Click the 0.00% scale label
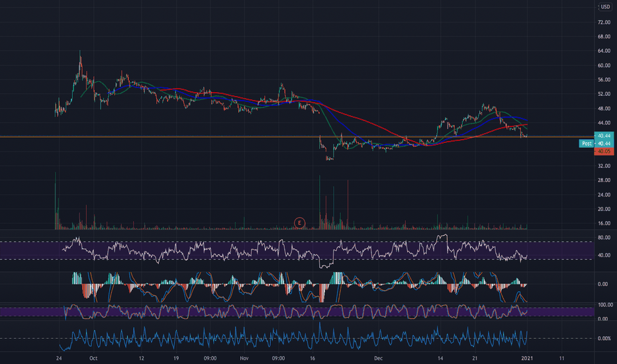Screen dimensions: 617x364 click(604, 338)
